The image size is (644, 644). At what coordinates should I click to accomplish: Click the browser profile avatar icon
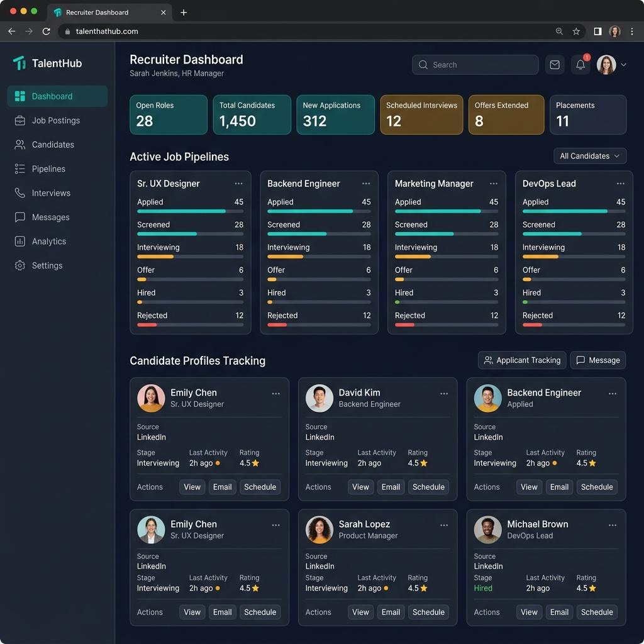click(615, 31)
